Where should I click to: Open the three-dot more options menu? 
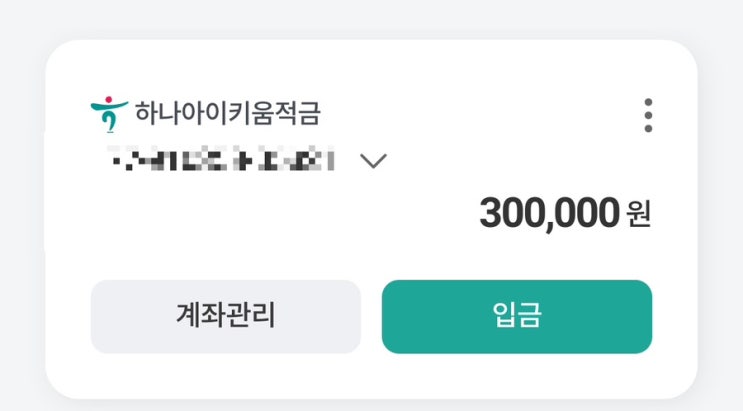[x=648, y=115]
